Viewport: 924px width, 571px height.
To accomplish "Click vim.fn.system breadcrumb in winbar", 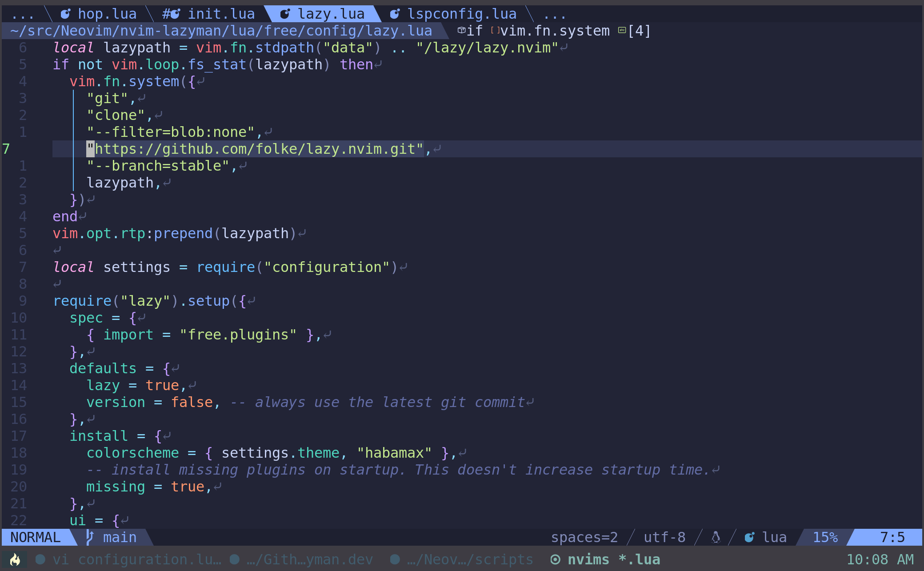I will (x=555, y=31).
